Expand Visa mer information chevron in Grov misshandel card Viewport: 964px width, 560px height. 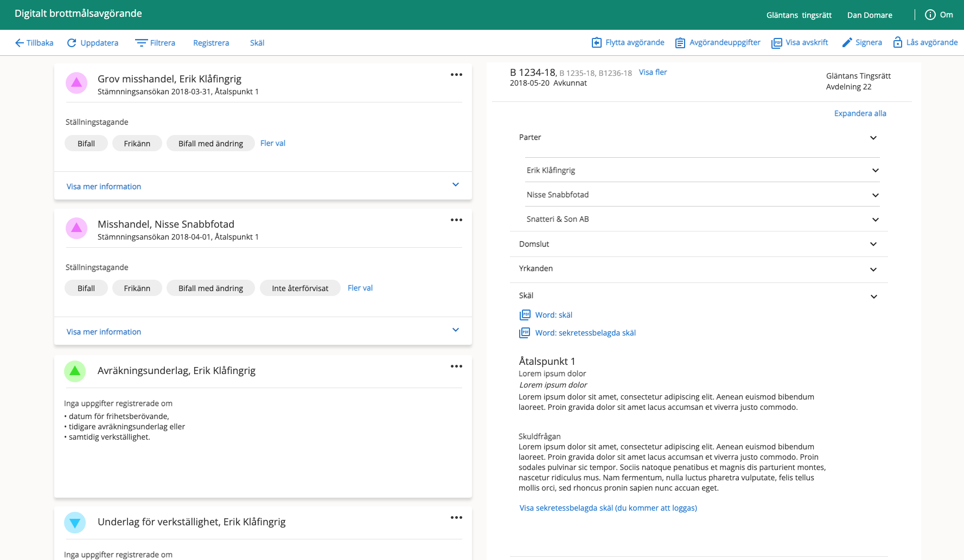click(456, 184)
